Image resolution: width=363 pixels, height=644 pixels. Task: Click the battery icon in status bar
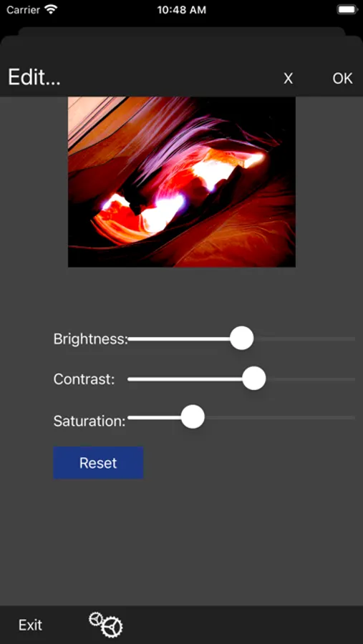(347, 10)
